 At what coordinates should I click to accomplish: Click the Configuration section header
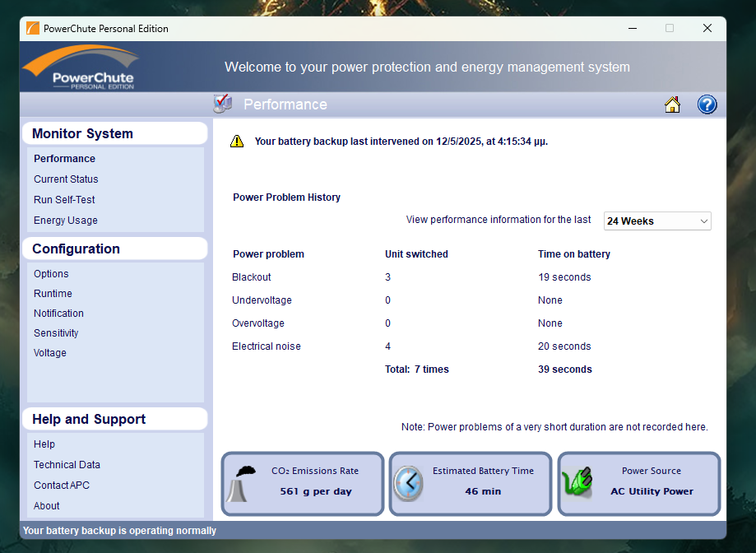tap(114, 249)
